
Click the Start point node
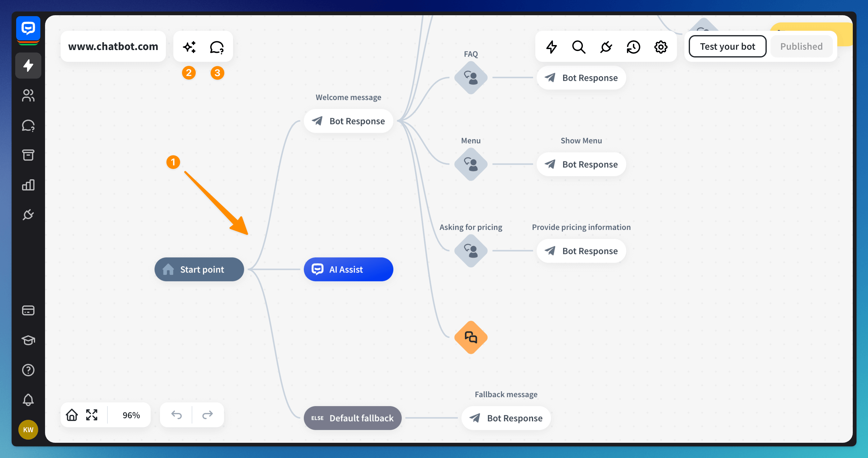click(x=199, y=269)
